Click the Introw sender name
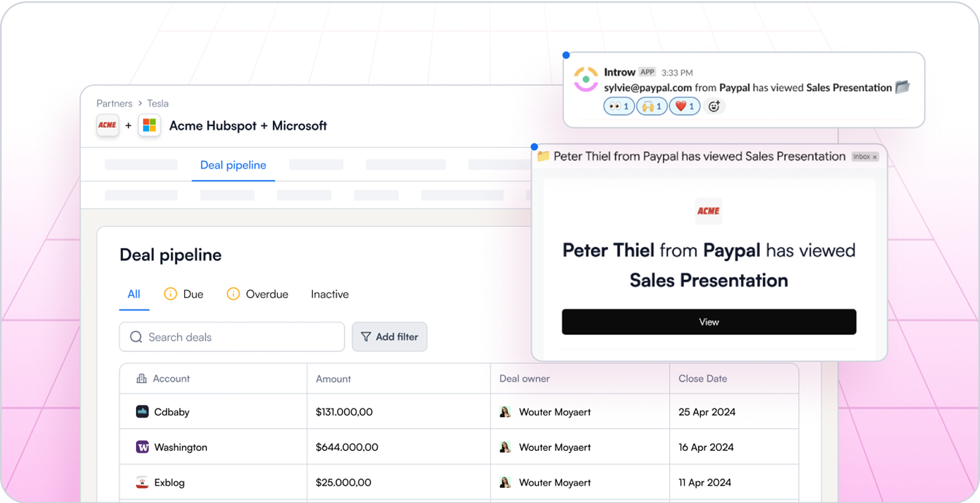Image resolution: width=980 pixels, height=503 pixels. coord(620,72)
